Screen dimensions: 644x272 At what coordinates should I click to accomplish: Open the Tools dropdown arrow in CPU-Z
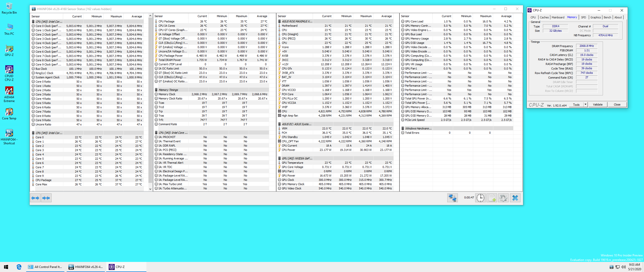click(x=585, y=105)
